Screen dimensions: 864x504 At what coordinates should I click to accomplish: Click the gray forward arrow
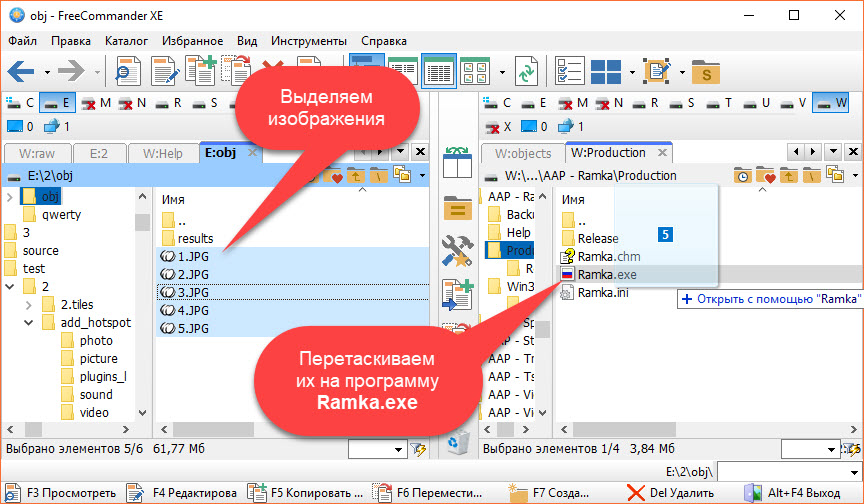(71, 71)
